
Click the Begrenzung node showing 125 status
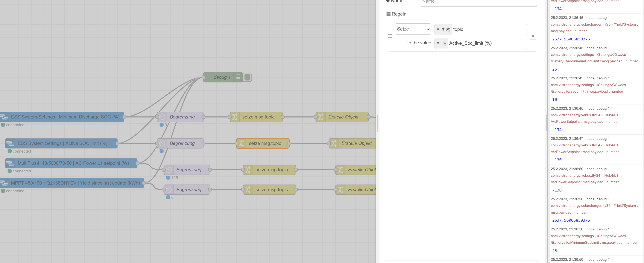[x=186, y=170]
